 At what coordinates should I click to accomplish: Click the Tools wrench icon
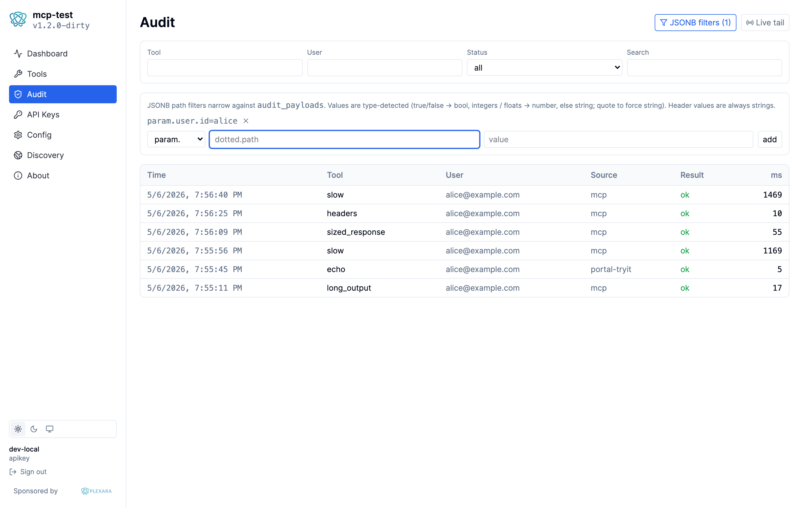[18, 74]
